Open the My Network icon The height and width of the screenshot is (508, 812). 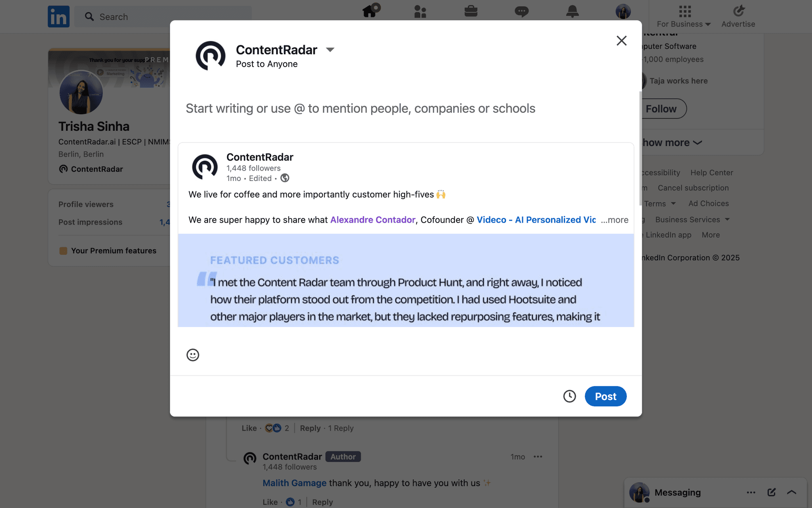click(420, 12)
